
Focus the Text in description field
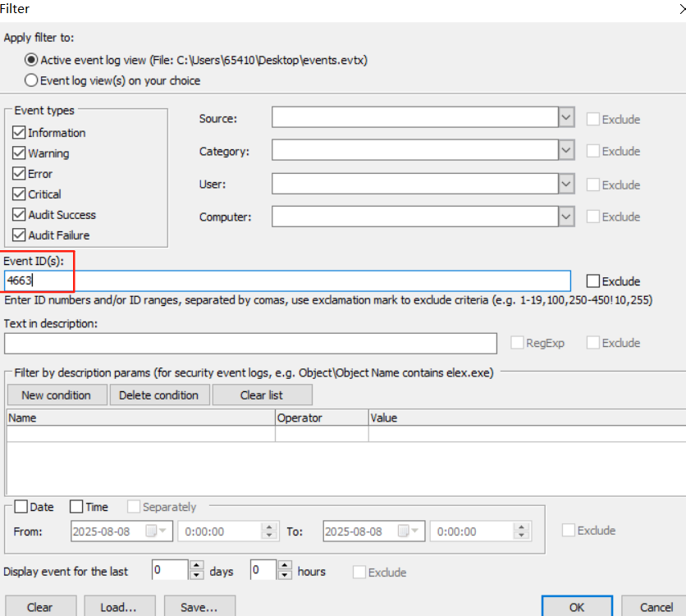250,343
